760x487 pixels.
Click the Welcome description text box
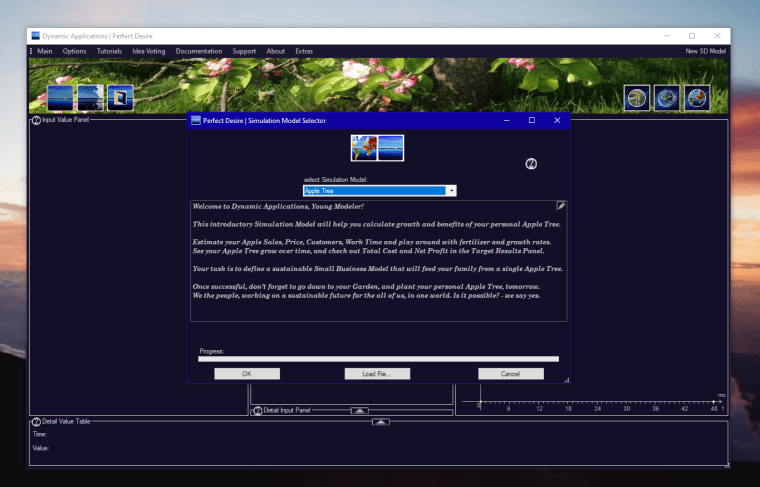coord(379,261)
